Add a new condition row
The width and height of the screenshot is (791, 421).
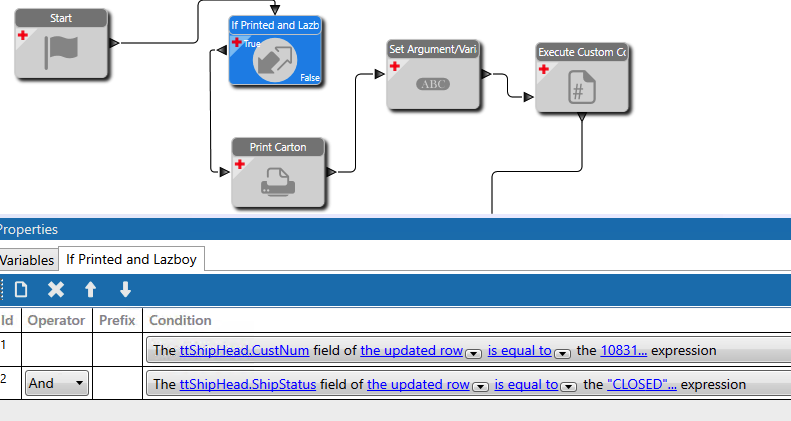(21, 289)
